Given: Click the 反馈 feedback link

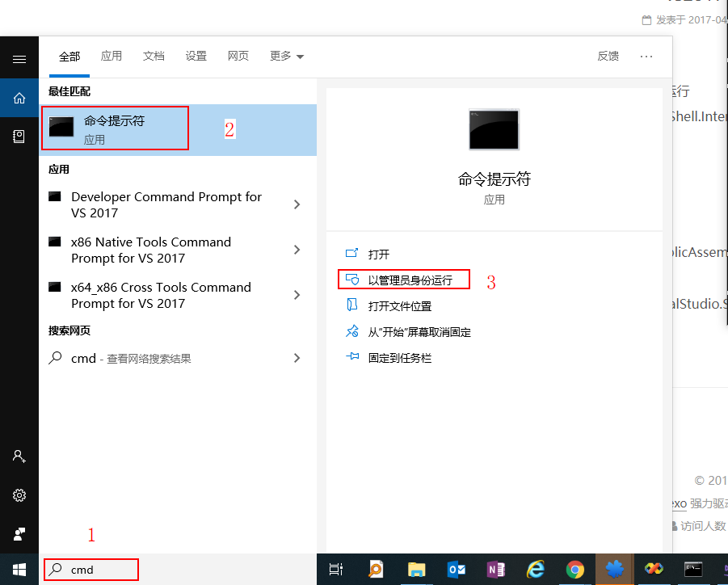Looking at the screenshot, I should click(608, 57).
